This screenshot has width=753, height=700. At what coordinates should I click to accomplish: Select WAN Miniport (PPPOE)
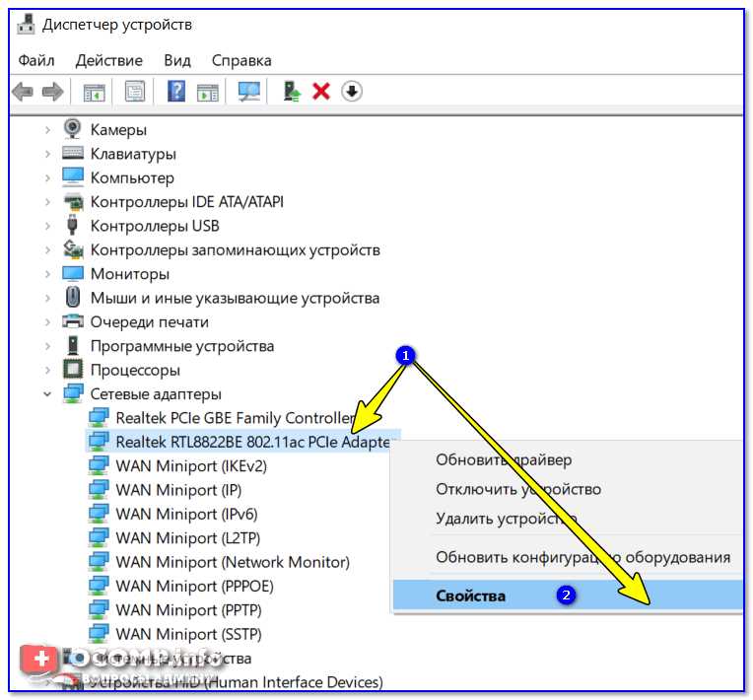[194, 587]
